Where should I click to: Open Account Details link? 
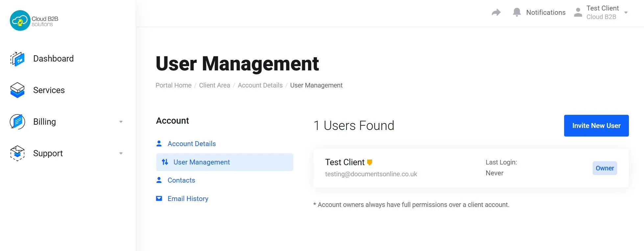[192, 144]
